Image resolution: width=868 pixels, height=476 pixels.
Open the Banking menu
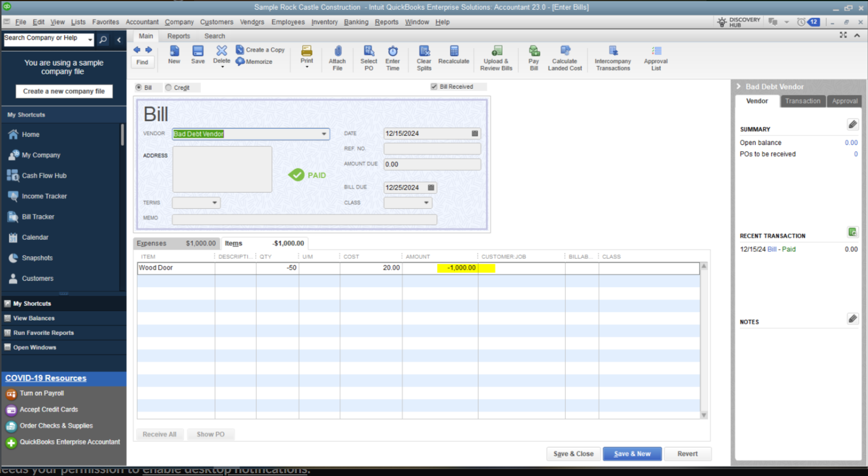(x=356, y=22)
